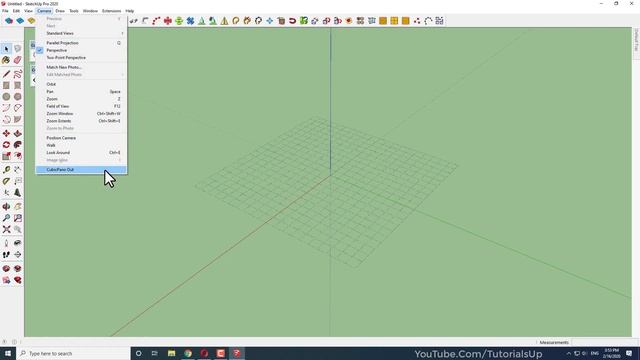Select the Pan hand tool in left toolbar
The width and height of the screenshot is (640, 360).
18,207
